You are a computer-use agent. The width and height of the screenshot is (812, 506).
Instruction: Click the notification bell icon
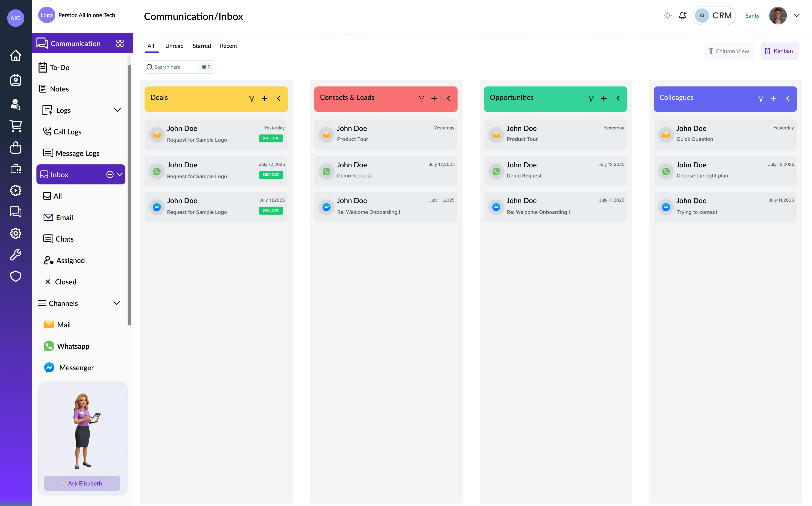click(x=682, y=16)
